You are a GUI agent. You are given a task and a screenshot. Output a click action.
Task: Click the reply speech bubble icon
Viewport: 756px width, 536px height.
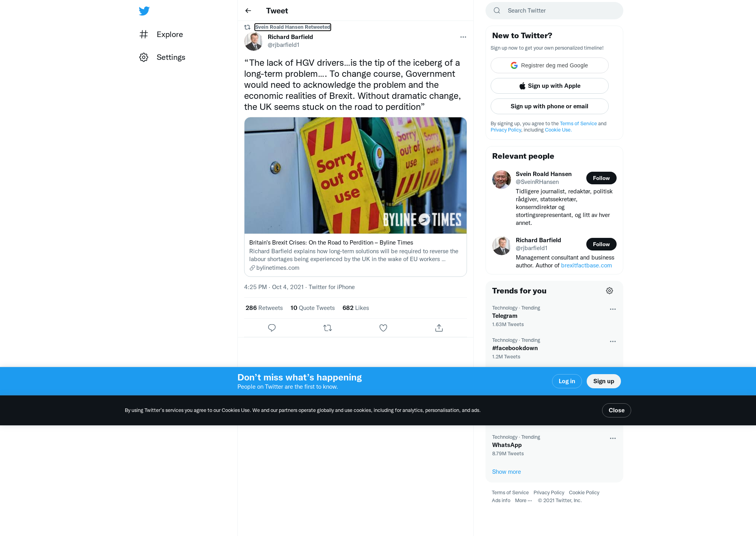272,328
